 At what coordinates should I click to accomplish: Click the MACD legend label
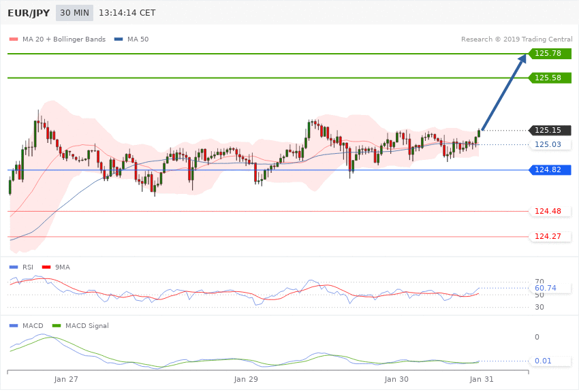(x=33, y=326)
